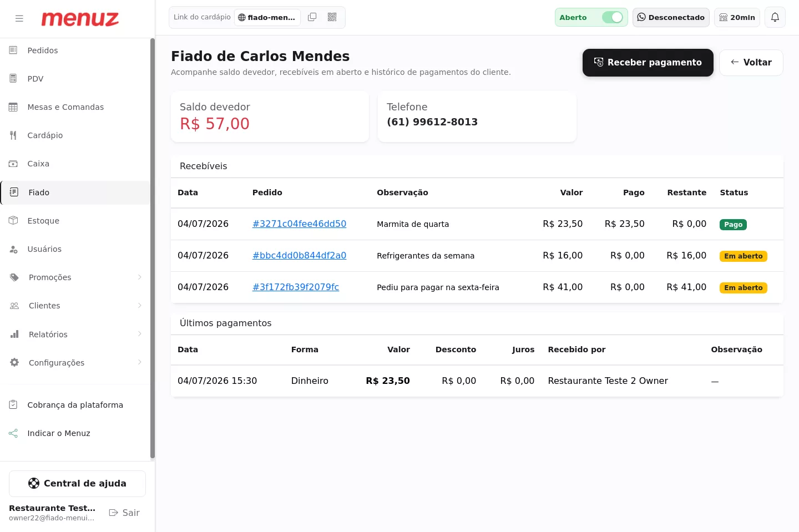The image size is (799, 532).
Task: Open the QR code icon
Action: pyautogui.click(x=332, y=17)
